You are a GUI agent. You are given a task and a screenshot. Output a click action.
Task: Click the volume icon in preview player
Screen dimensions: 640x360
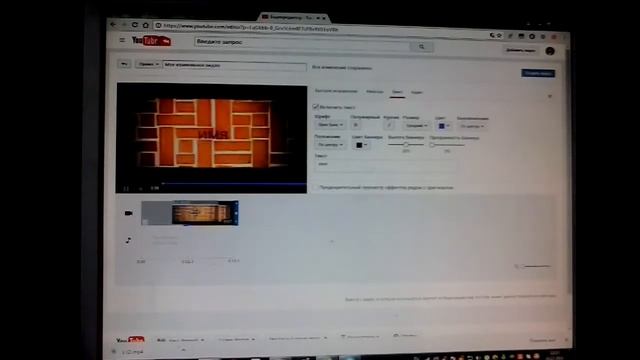[140, 189]
